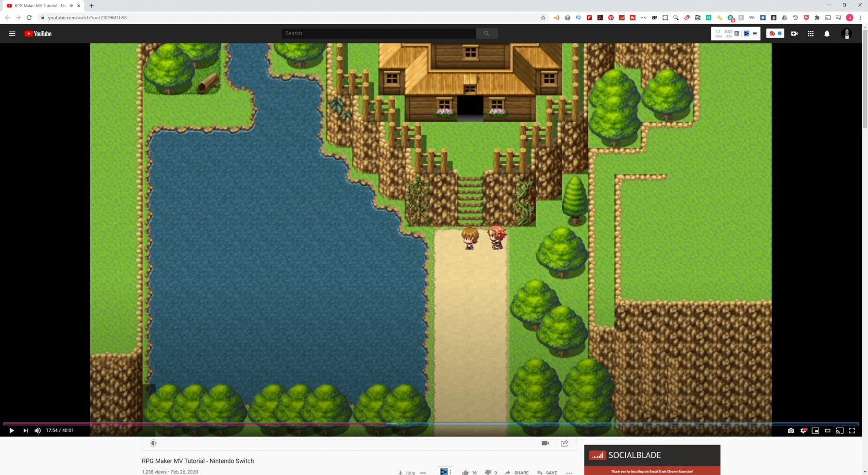Open the YouTube hamburger guide menu
Viewport: 868px width, 475px height.
[x=12, y=34]
